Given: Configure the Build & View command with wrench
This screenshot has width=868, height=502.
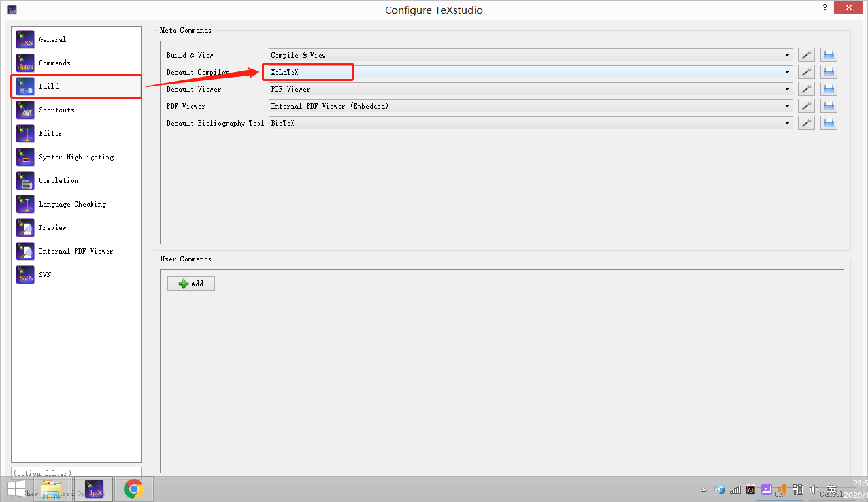Looking at the screenshot, I should [x=807, y=55].
